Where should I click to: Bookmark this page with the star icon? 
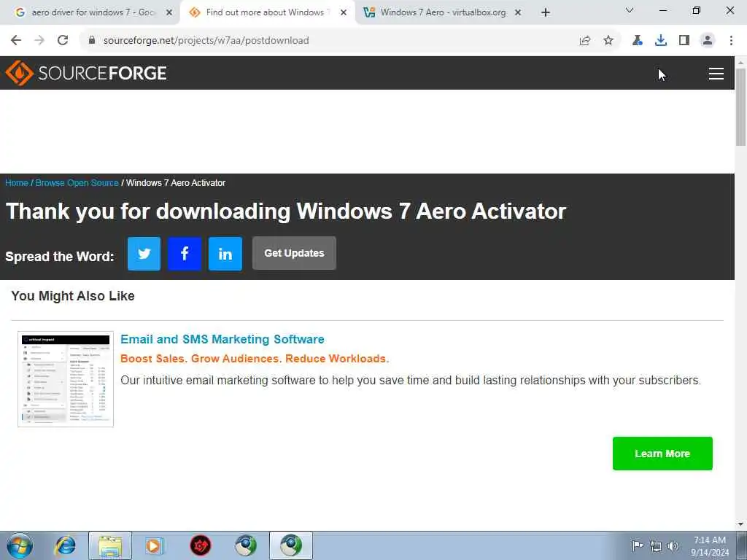608,41
